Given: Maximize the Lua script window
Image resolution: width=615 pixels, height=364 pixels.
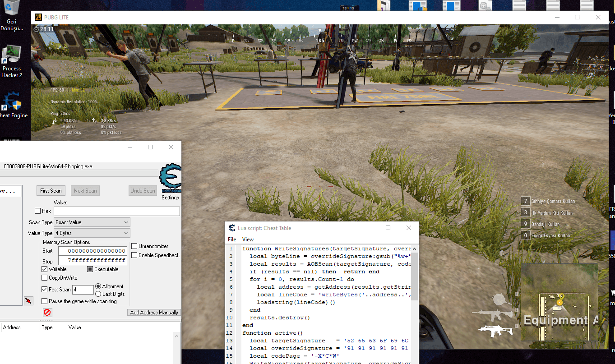Looking at the screenshot, I should pyautogui.click(x=388, y=228).
